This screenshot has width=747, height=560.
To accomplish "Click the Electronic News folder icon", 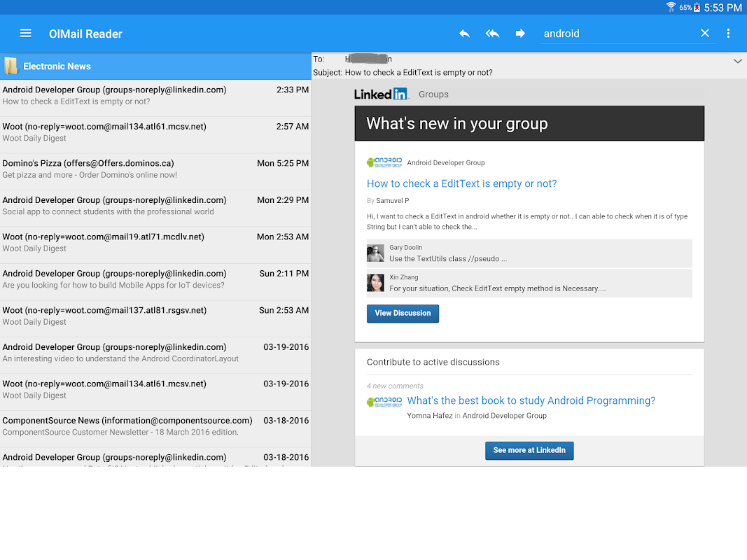I will coord(11,66).
